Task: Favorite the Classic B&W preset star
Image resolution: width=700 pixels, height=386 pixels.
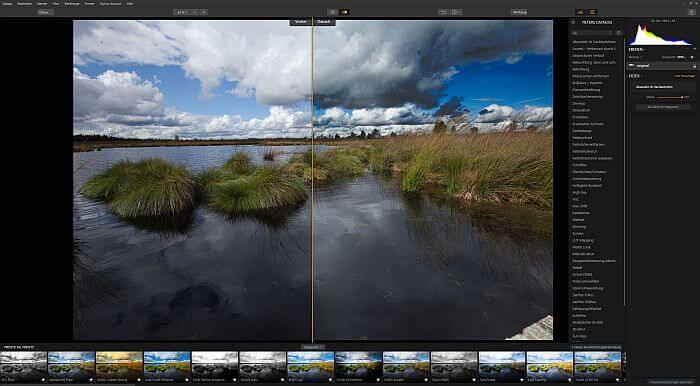Action: (474, 380)
